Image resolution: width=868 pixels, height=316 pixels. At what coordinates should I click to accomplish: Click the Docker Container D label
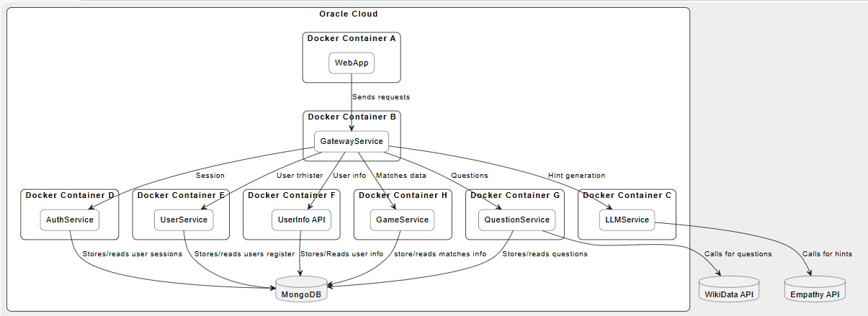(x=70, y=195)
